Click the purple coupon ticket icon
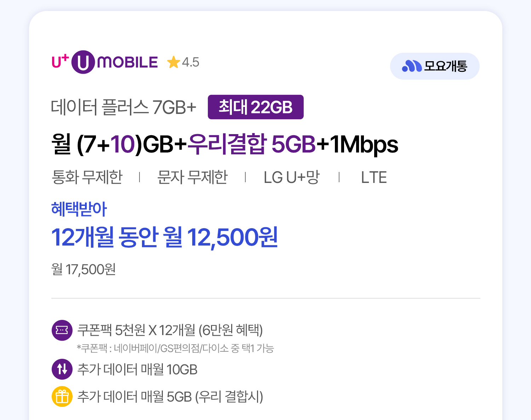The height and width of the screenshot is (420, 531). pos(62,330)
